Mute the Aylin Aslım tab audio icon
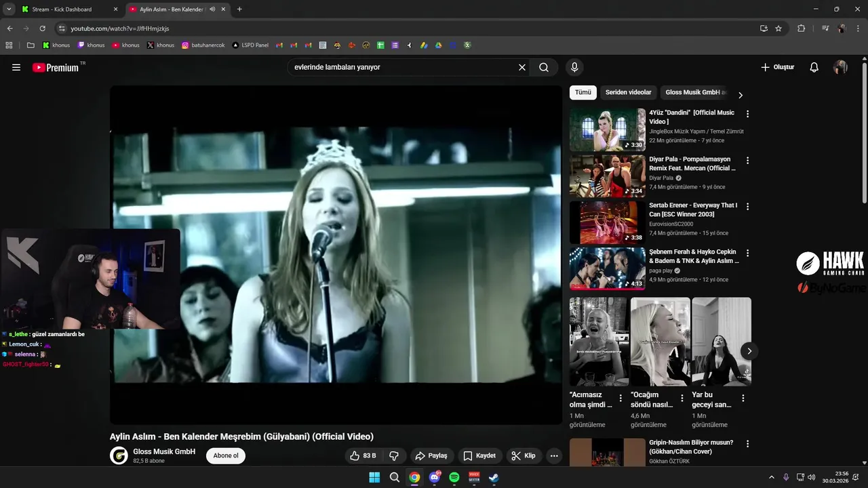The width and height of the screenshot is (868, 488). coord(212,9)
